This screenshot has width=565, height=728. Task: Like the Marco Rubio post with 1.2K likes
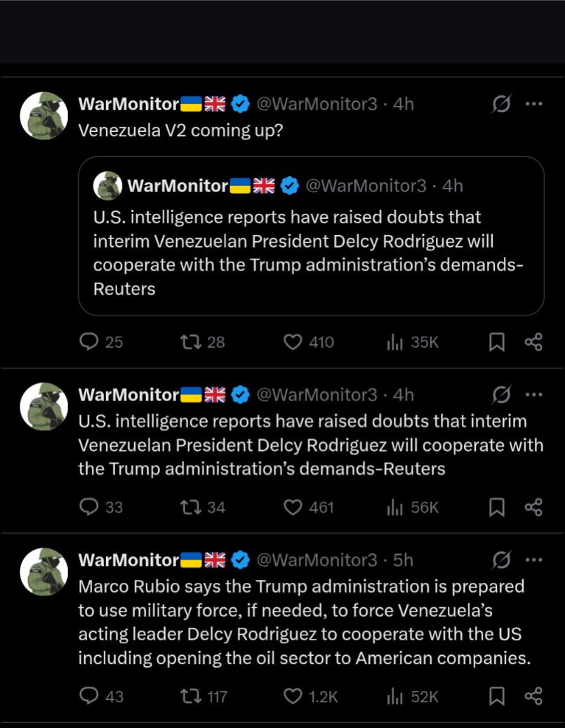pyautogui.click(x=293, y=696)
